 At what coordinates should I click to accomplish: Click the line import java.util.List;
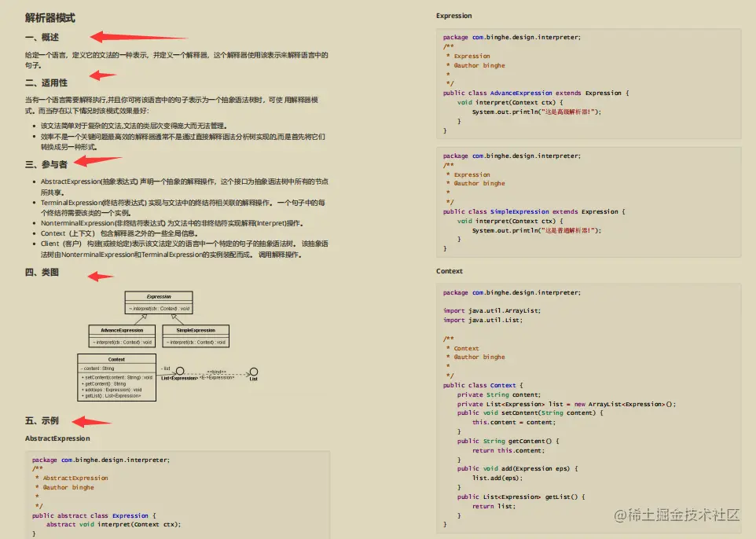click(483, 320)
